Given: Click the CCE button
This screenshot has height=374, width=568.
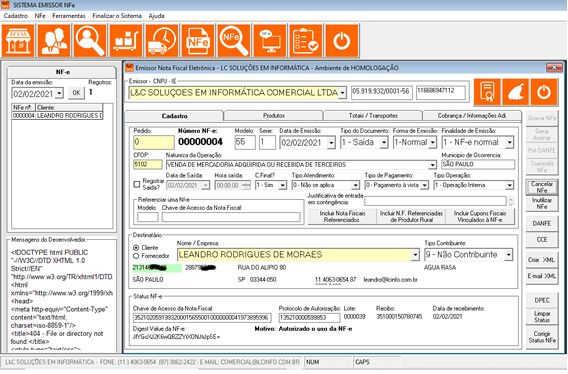Looking at the screenshot, I should [542, 240].
